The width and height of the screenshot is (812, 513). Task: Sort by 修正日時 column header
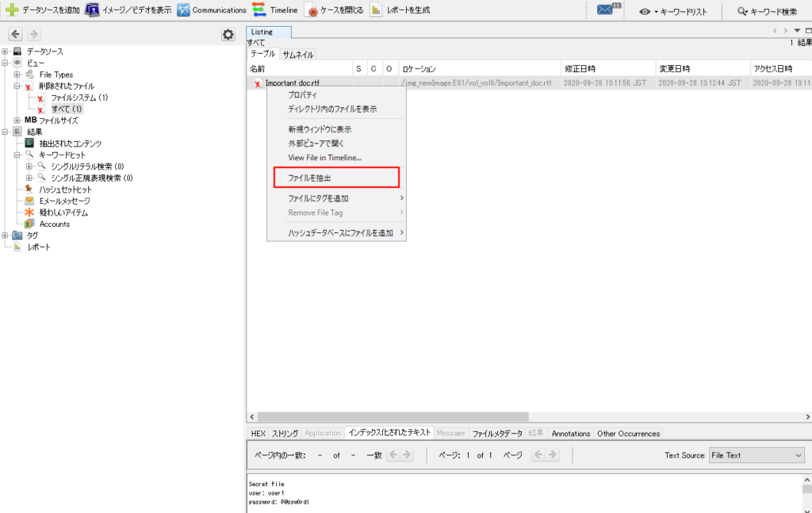click(x=608, y=69)
